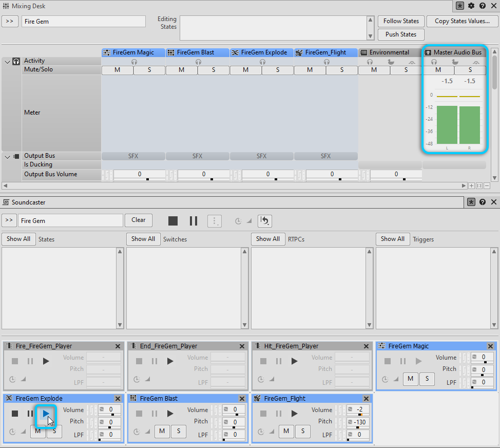Collapse the Output Bus section
500x448 pixels.
pyautogui.click(x=7, y=157)
